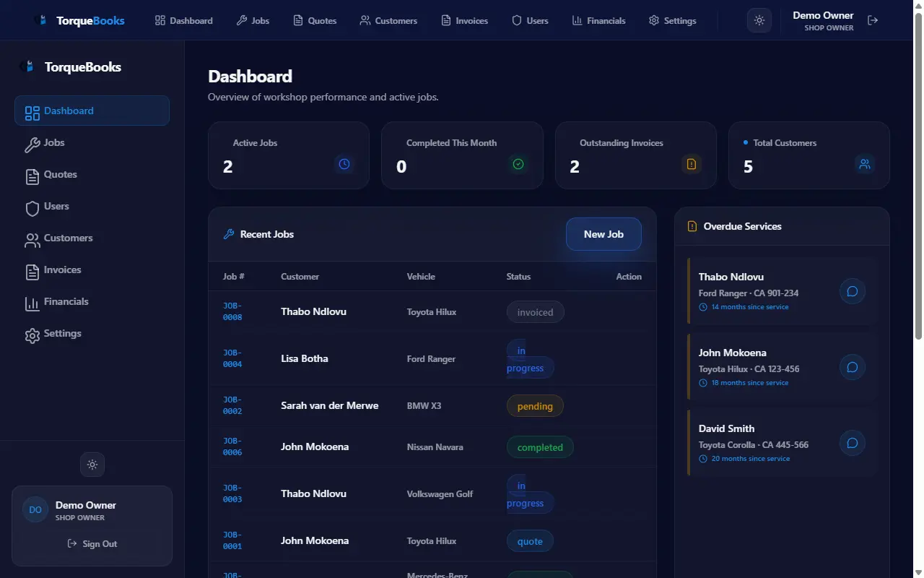Screen dimensions: 924x578
Task: Open job link JOB-0004
Action: coord(232,358)
